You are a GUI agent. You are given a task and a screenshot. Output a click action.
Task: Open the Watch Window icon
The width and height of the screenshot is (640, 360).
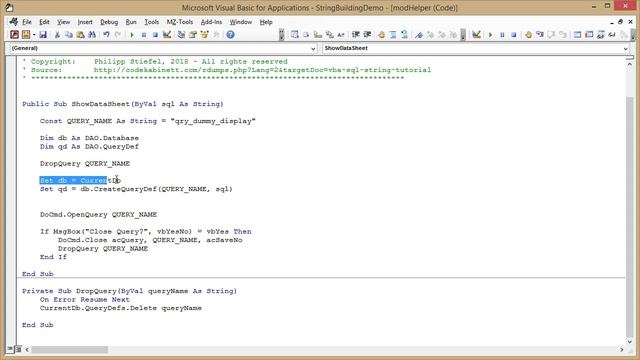coord(600,35)
